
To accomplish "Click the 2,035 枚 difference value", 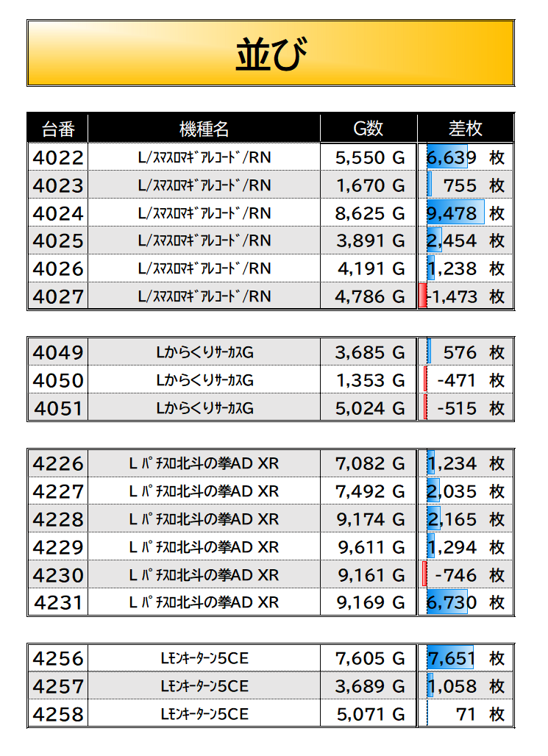I will [x=466, y=491].
